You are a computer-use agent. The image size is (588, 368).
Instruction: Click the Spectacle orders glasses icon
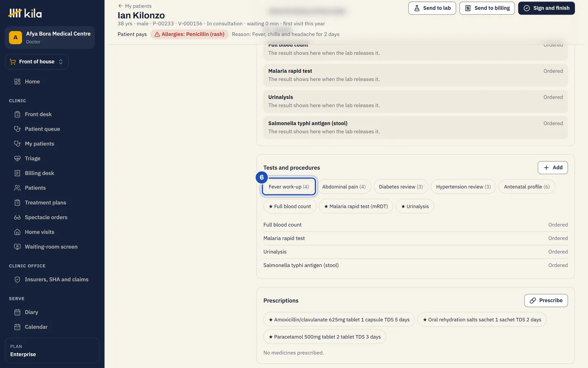(17, 217)
